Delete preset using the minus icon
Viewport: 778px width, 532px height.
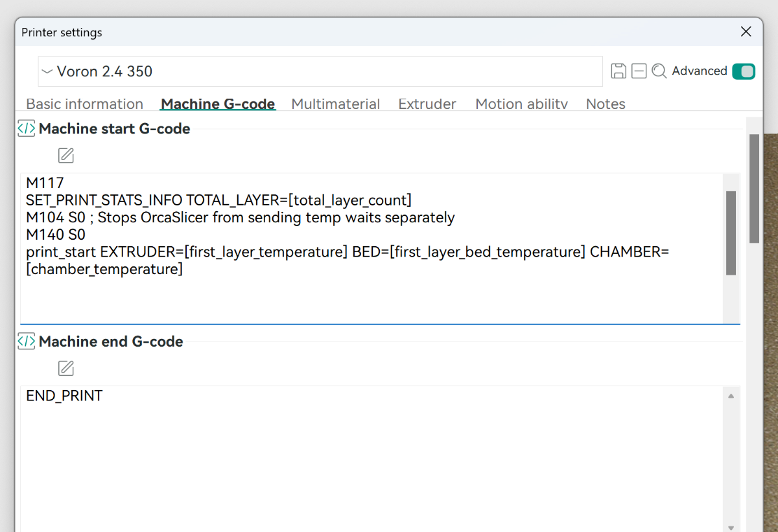(x=639, y=71)
